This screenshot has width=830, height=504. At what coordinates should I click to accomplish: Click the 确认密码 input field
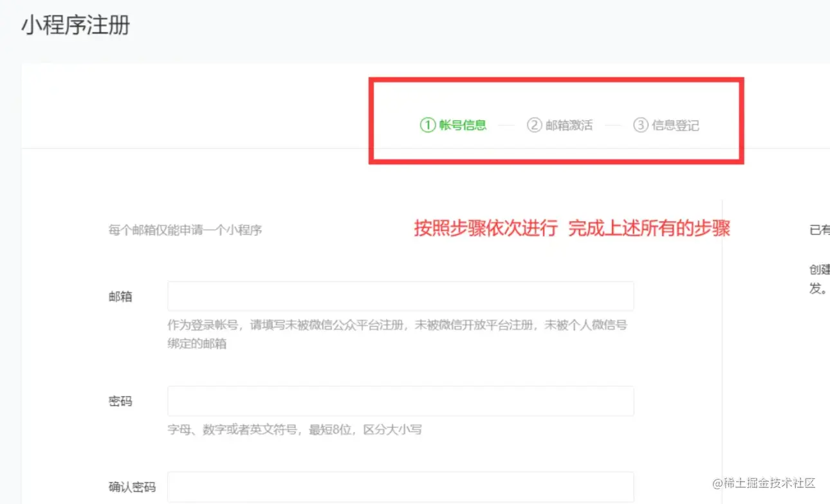coord(401,487)
